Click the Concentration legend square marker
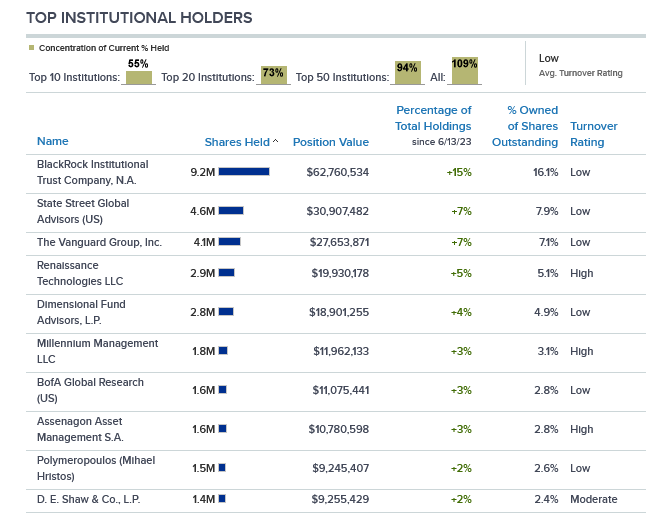The width and height of the screenshot is (666, 527). point(31,48)
